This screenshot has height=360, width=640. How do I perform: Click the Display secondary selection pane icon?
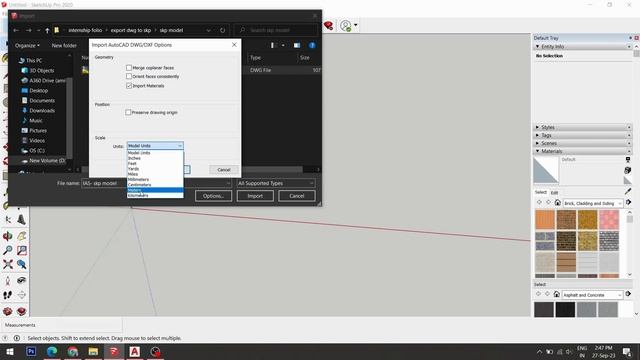click(x=628, y=160)
